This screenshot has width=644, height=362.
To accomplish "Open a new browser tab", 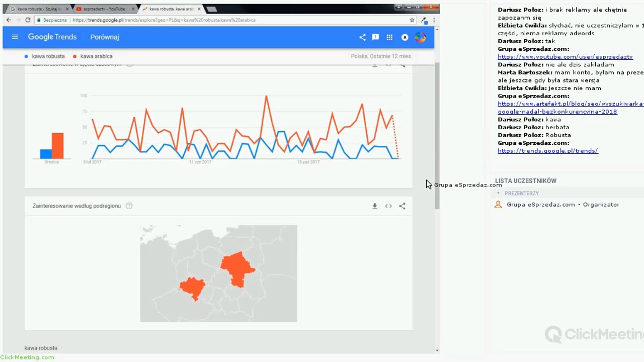I will coord(212,9).
